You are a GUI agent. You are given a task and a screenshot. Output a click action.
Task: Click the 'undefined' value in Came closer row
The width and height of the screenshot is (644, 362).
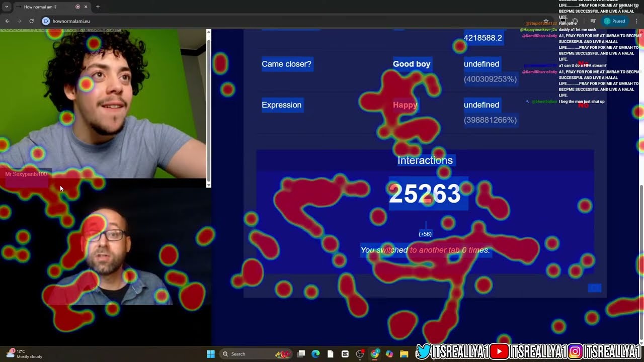pos(481,64)
